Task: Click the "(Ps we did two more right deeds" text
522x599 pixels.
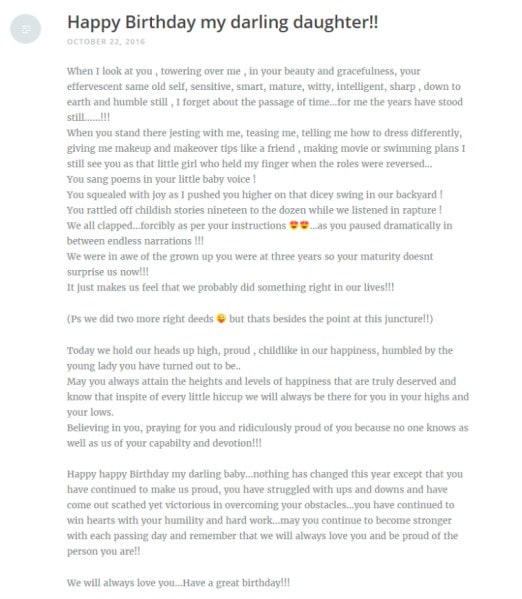Action: pos(140,319)
